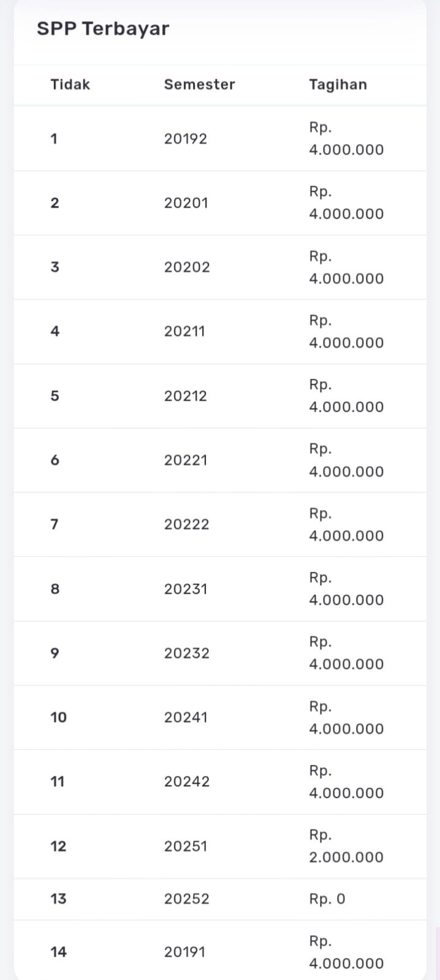Screen dimensions: 440x980
Task: Click the Rp. 0 bill amount
Action: click(327, 899)
